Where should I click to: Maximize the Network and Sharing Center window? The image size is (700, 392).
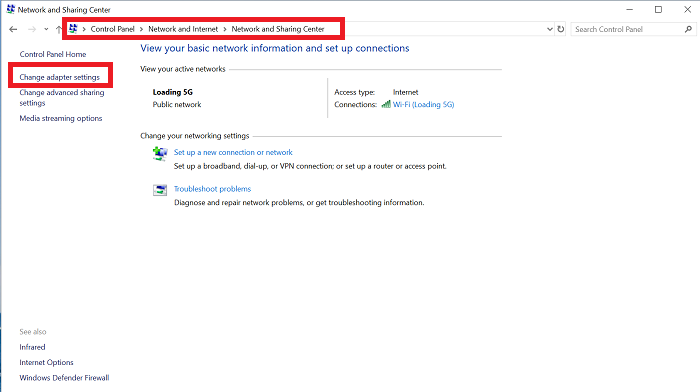[x=658, y=9]
